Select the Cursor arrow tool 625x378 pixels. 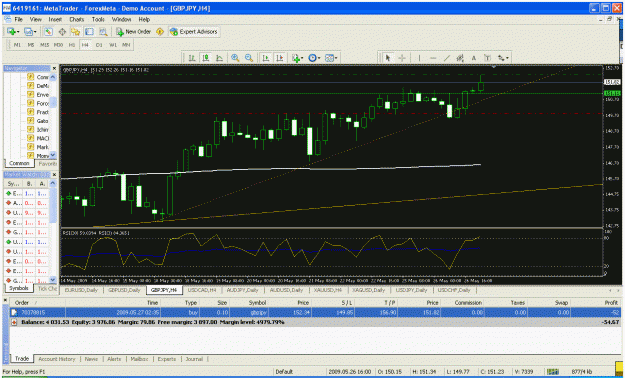[x=387, y=58]
